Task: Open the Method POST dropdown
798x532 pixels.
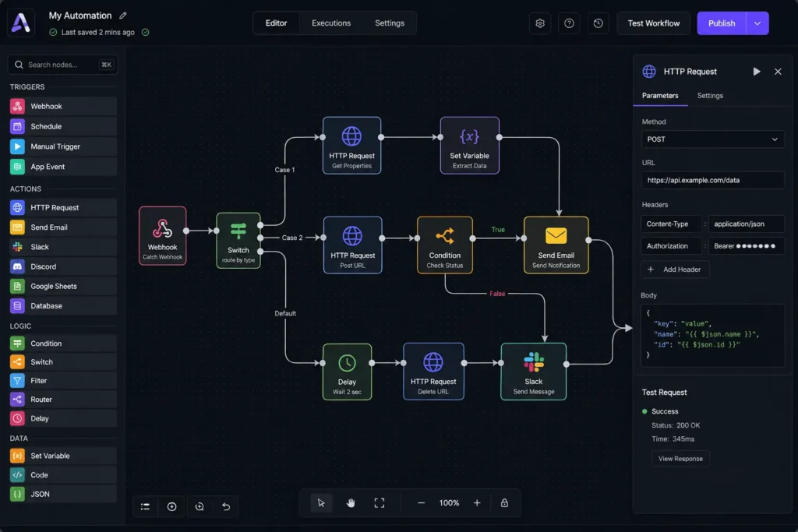Action: coord(712,139)
